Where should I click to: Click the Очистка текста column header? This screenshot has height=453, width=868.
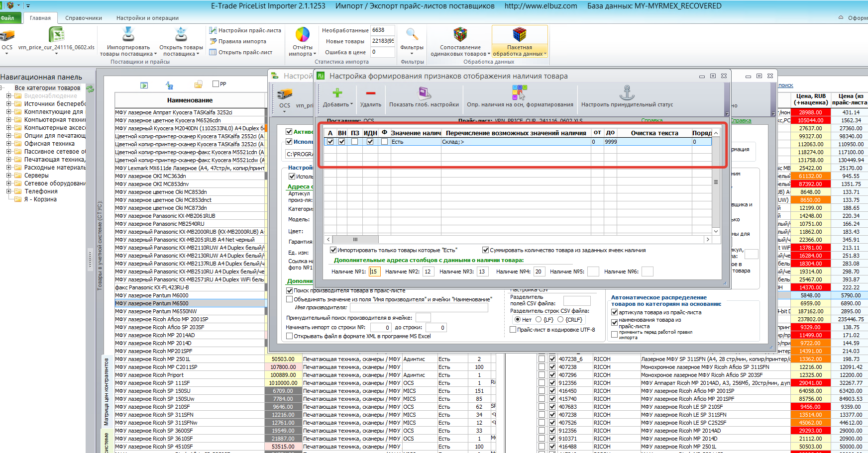coord(654,133)
